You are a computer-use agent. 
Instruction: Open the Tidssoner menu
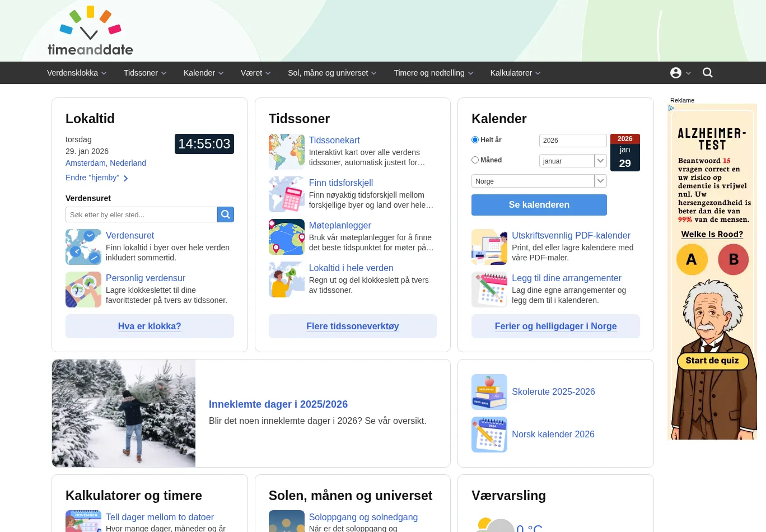click(144, 73)
